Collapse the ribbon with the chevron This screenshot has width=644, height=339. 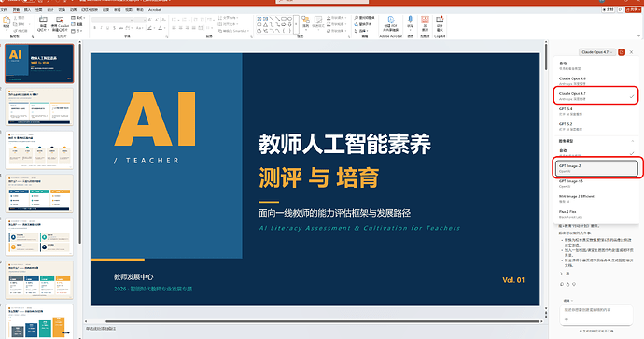coord(638,36)
